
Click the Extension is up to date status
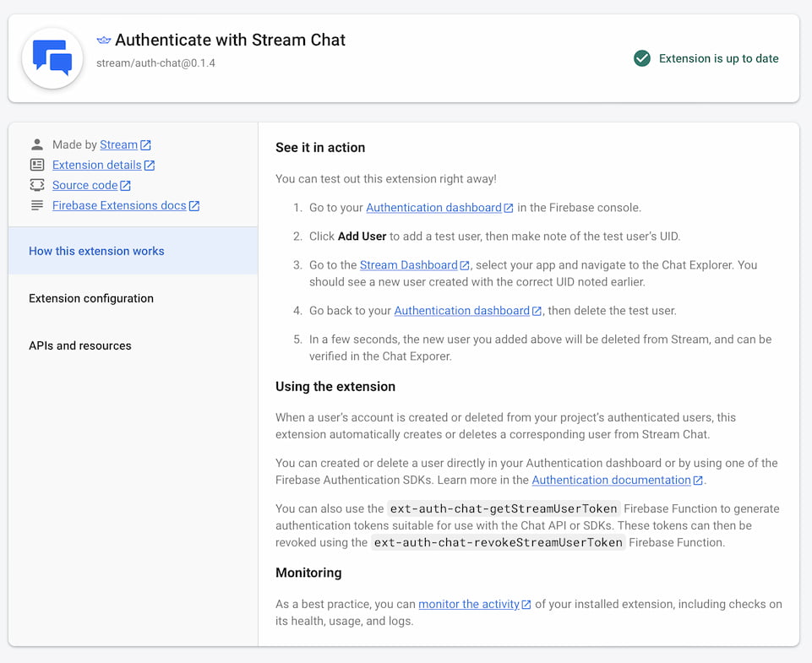[719, 58]
